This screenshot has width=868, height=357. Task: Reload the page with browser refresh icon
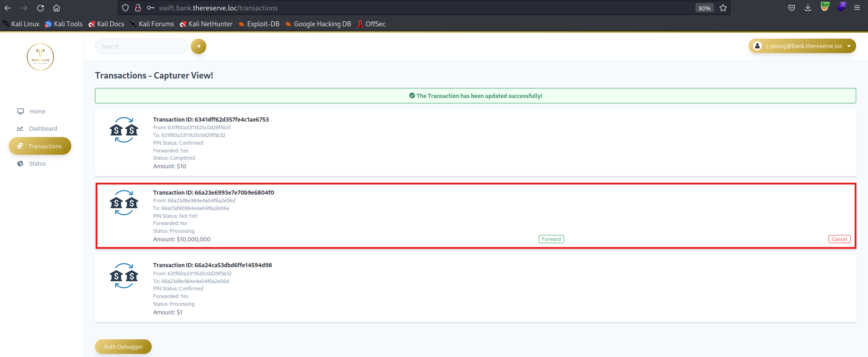pos(40,8)
